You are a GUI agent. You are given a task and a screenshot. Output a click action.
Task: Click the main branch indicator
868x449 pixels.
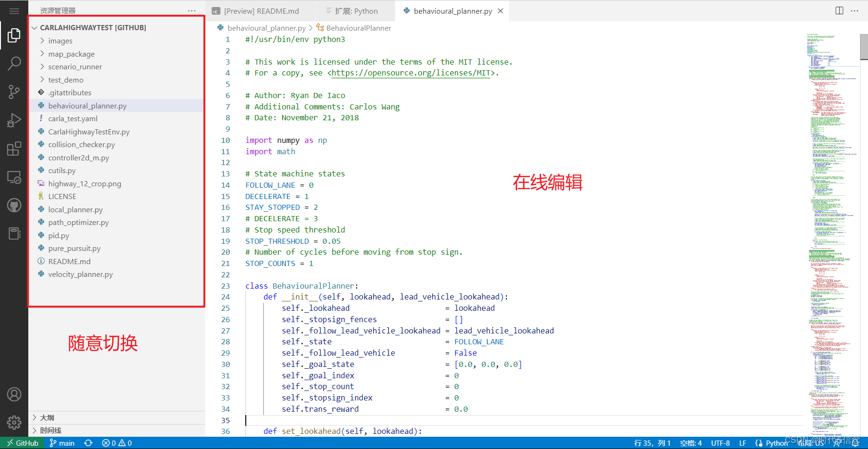point(62,443)
